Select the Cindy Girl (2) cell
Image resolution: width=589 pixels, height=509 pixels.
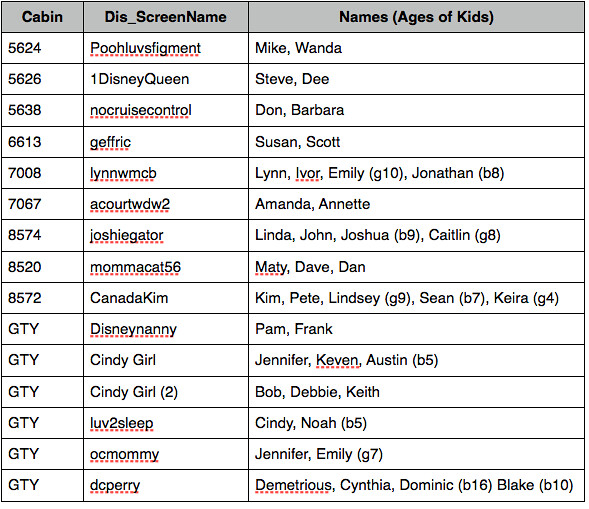coord(166,392)
